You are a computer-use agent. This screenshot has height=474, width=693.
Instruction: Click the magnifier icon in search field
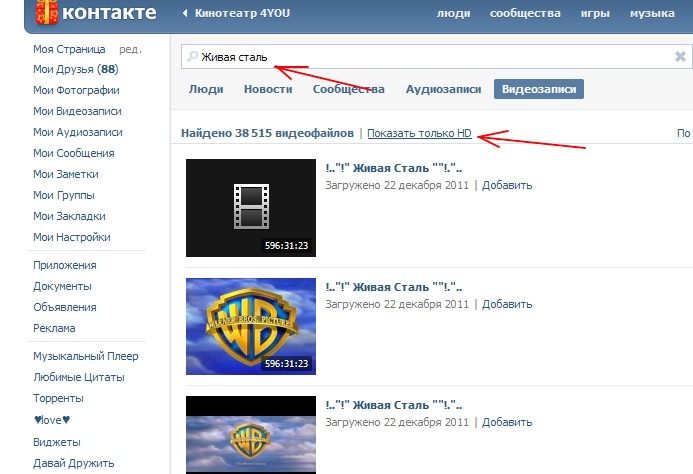pos(193,57)
